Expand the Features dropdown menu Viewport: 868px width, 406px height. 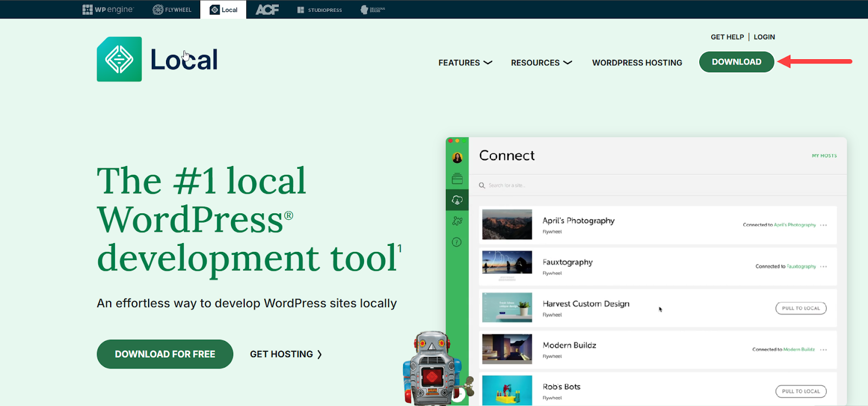465,63
